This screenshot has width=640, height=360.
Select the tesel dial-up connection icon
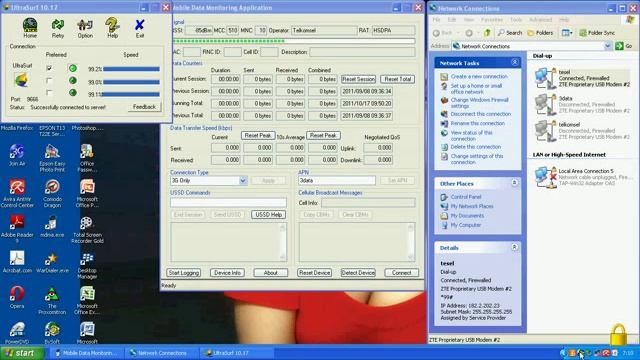click(x=545, y=78)
